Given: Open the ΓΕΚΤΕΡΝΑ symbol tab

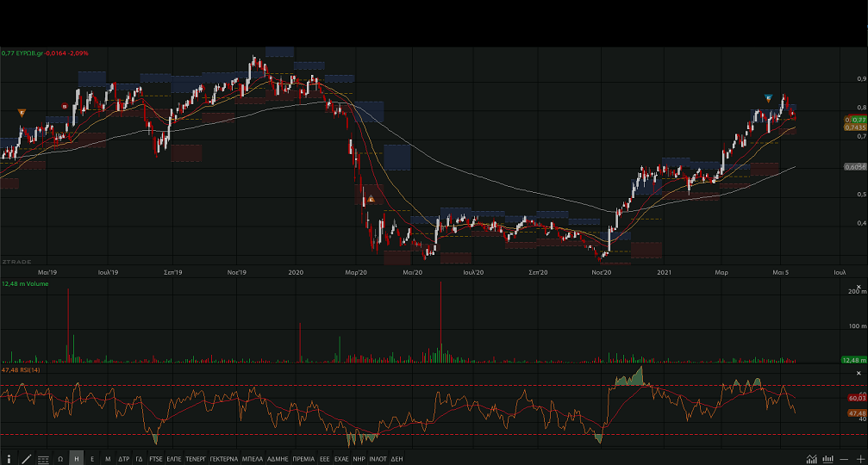Looking at the screenshot, I should click(x=223, y=459).
